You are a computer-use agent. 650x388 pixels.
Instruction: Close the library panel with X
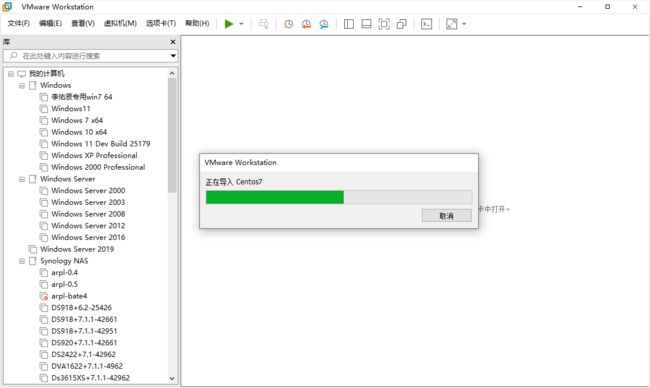pos(173,42)
